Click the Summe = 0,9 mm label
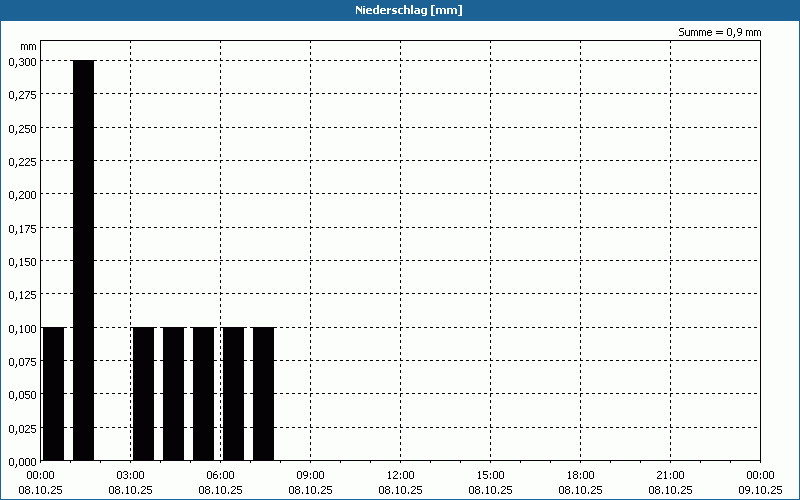800x500 pixels. [x=720, y=32]
